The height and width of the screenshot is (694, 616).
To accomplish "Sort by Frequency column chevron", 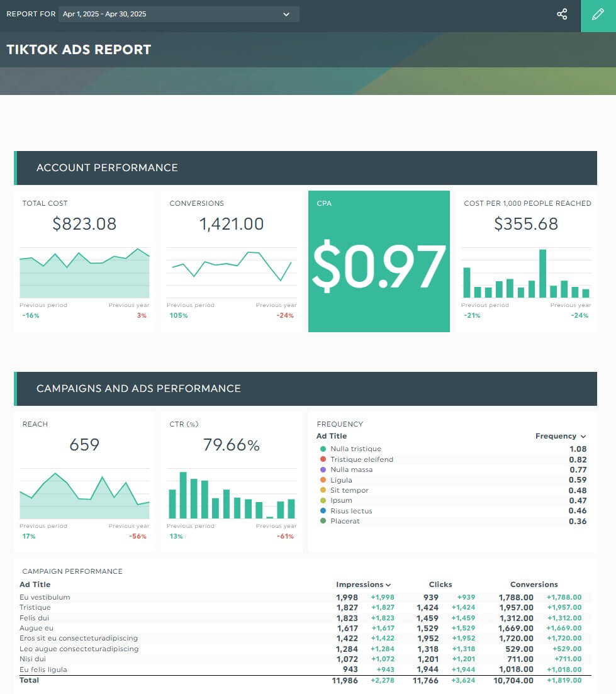I will pos(583,437).
